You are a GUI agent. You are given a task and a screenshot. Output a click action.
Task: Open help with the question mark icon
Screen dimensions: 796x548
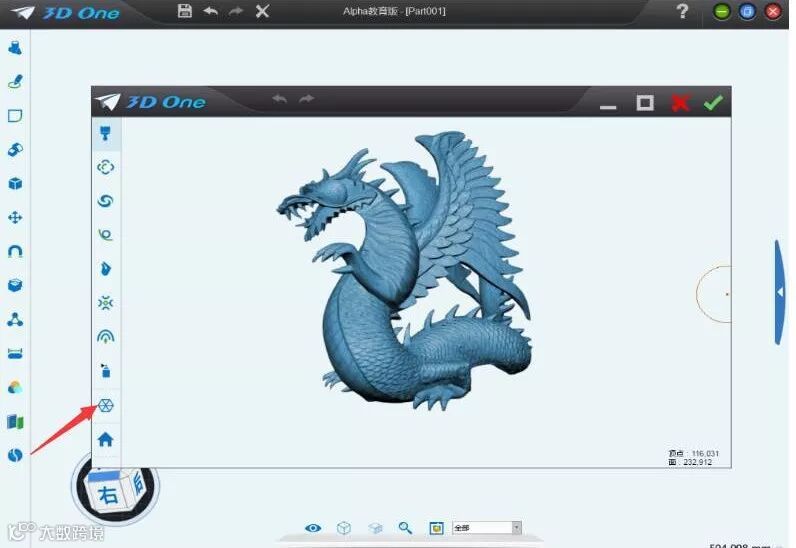pyautogui.click(x=683, y=11)
